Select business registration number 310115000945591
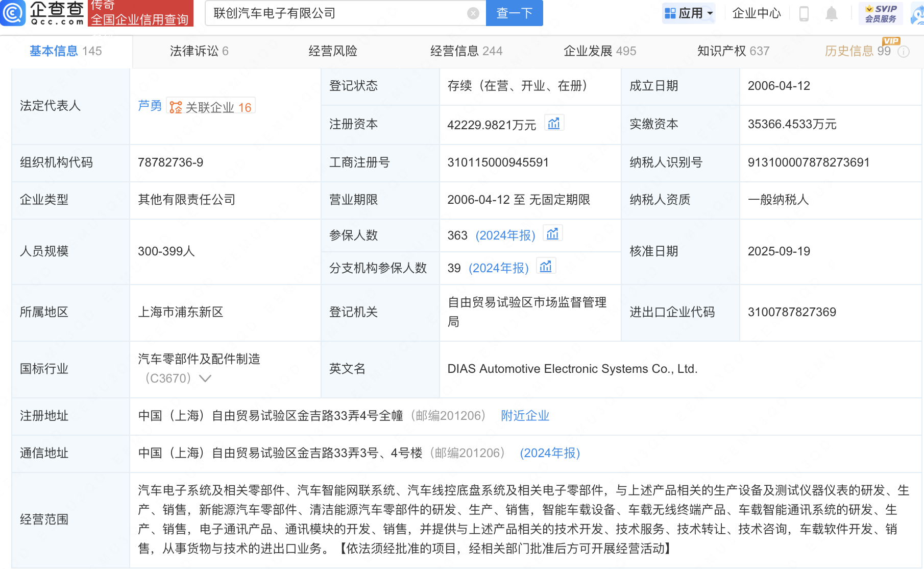 (x=498, y=162)
